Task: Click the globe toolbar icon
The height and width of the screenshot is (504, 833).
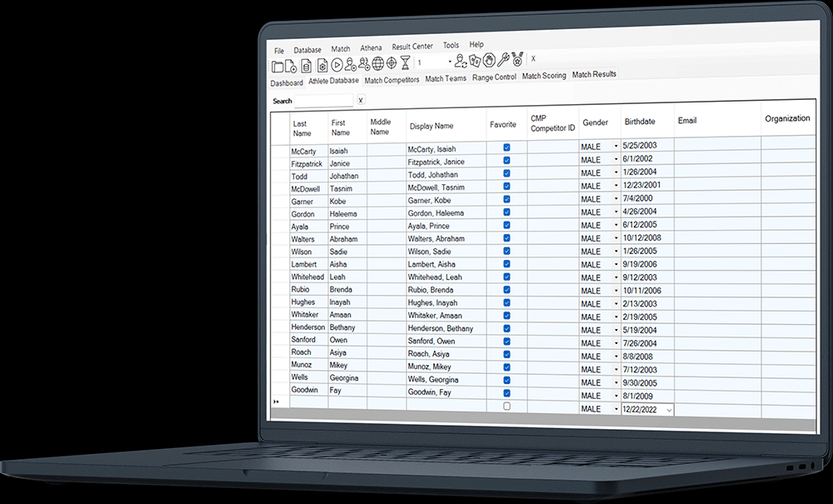Action: [x=377, y=64]
